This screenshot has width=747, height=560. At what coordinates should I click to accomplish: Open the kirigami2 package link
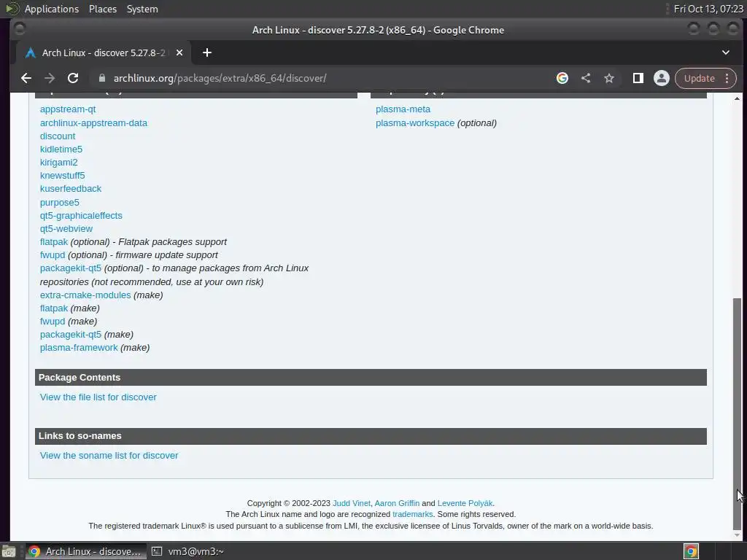pos(58,163)
